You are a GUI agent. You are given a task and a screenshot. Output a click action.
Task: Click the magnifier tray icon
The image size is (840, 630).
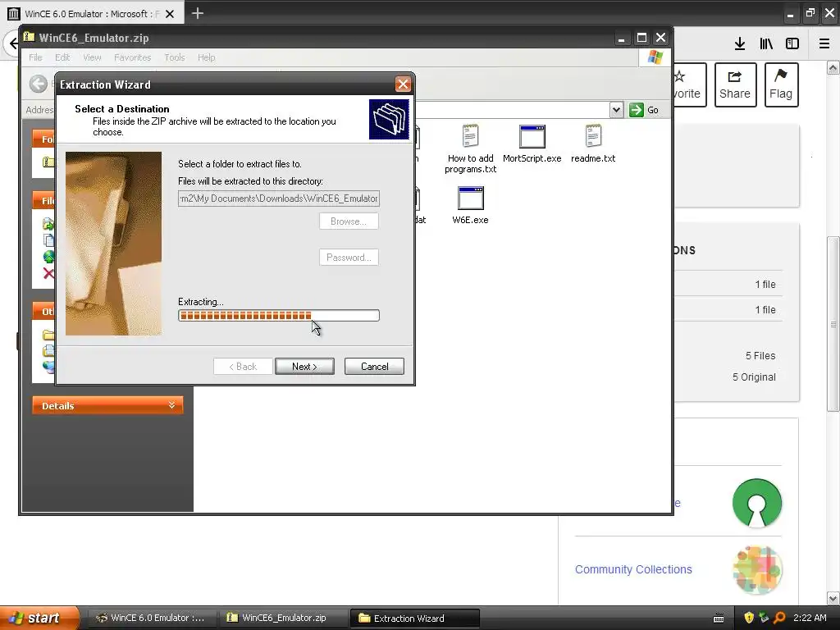click(x=779, y=618)
